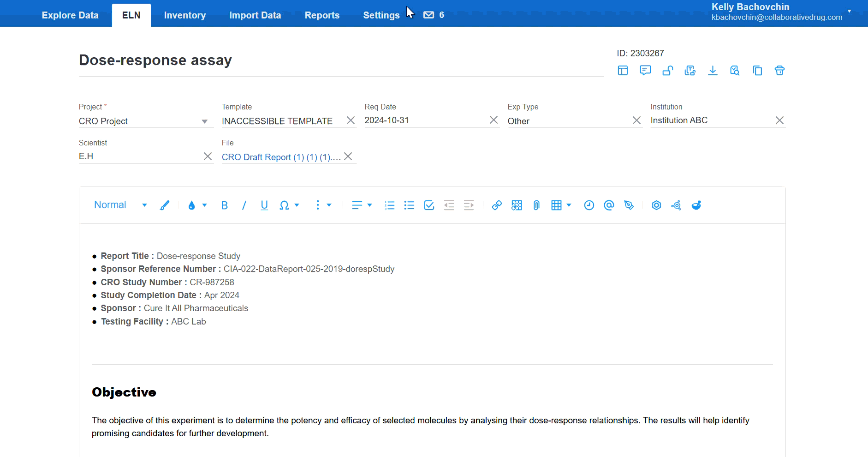Open the comments icon near entry ID
The height and width of the screenshot is (457, 868).
pos(645,71)
